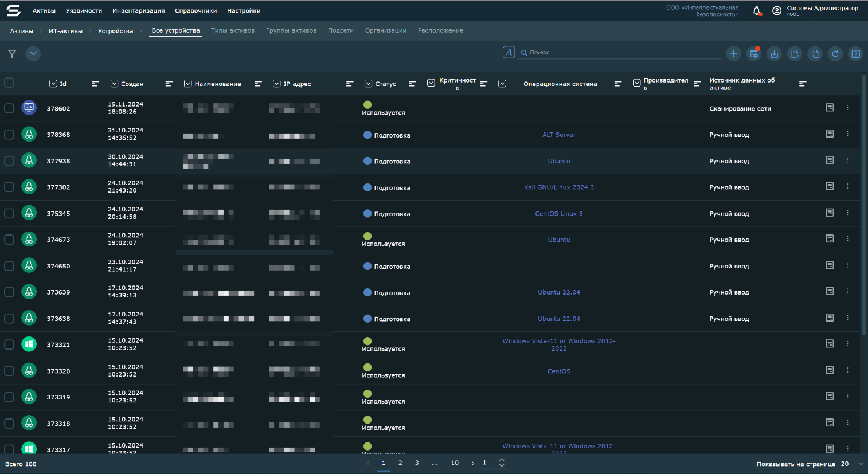Screen dimensions: 868x474
Task: Open the notifications bell
Action: click(756, 11)
